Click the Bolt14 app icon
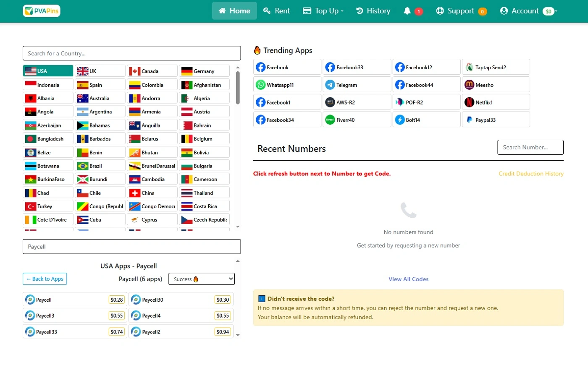Screen dimensions: 588x365 (399, 120)
